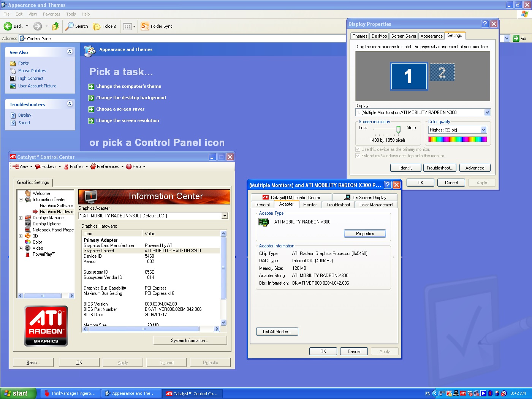Collapse the Information Center tree node
The width and height of the screenshot is (532, 399).
coord(21,199)
